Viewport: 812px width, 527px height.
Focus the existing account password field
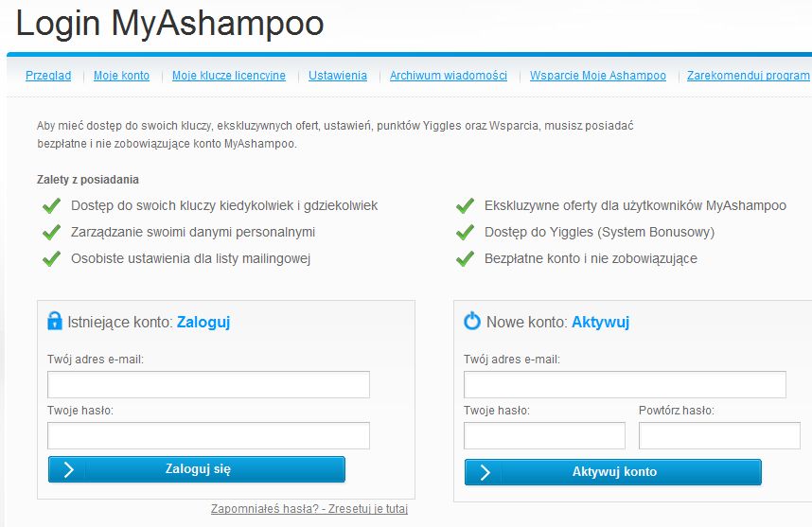(x=209, y=436)
